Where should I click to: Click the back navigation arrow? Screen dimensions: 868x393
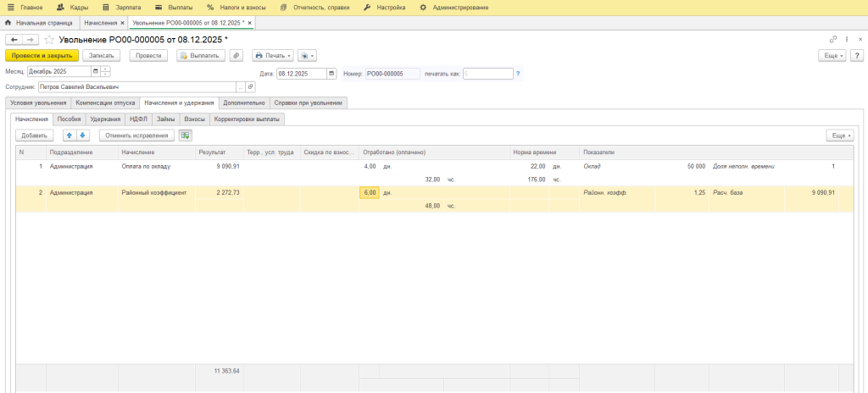[x=14, y=40]
